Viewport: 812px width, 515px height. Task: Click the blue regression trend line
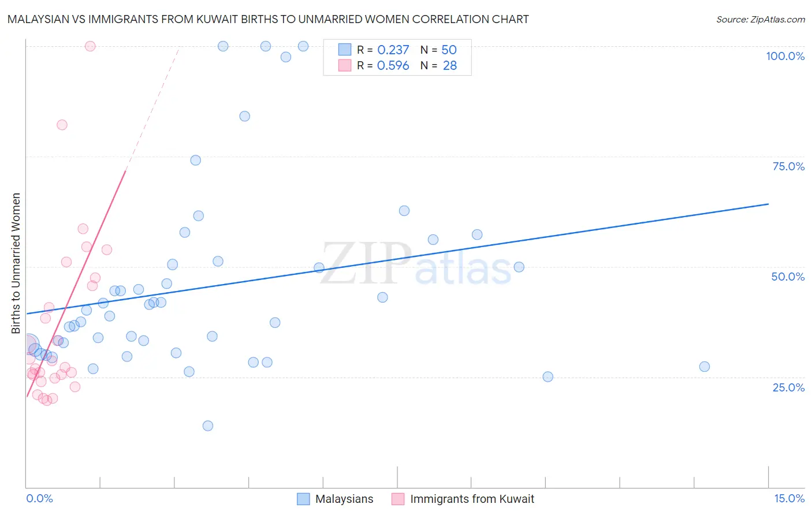(397, 259)
